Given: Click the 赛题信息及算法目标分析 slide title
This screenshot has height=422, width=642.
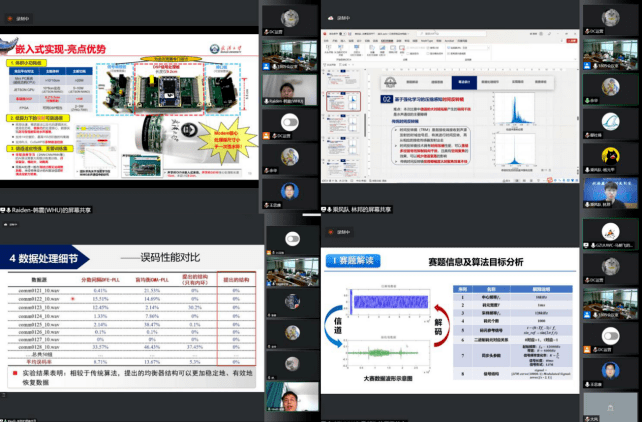Looking at the screenshot, I should tap(475, 262).
